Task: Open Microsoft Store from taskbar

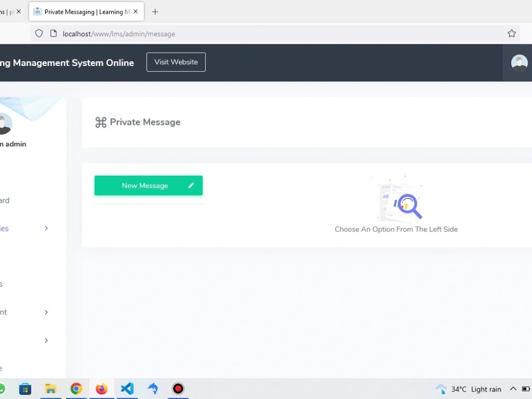Action: [25, 389]
